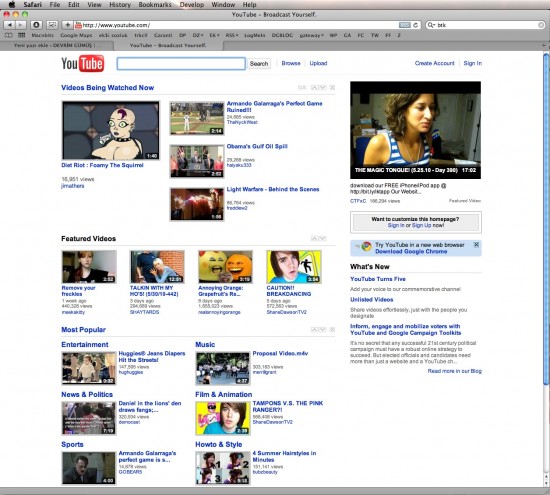The width and height of the screenshot is (550, 495).
Task: Click the Google Maps bookmark
Action: point(76,35)
